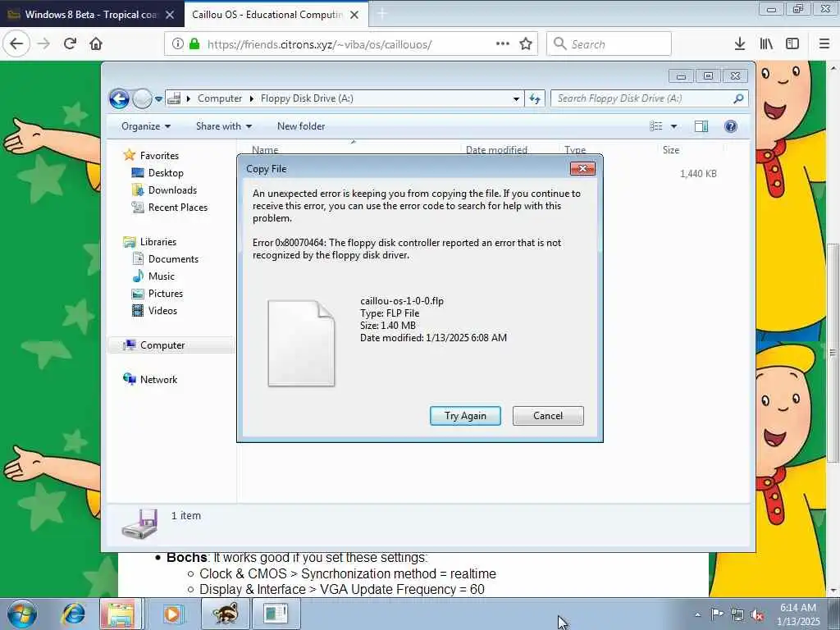The width and height of the screenshot is (840, 630).
Task: Open recent pages dropdown arrow
Action: tap(158, 99)
